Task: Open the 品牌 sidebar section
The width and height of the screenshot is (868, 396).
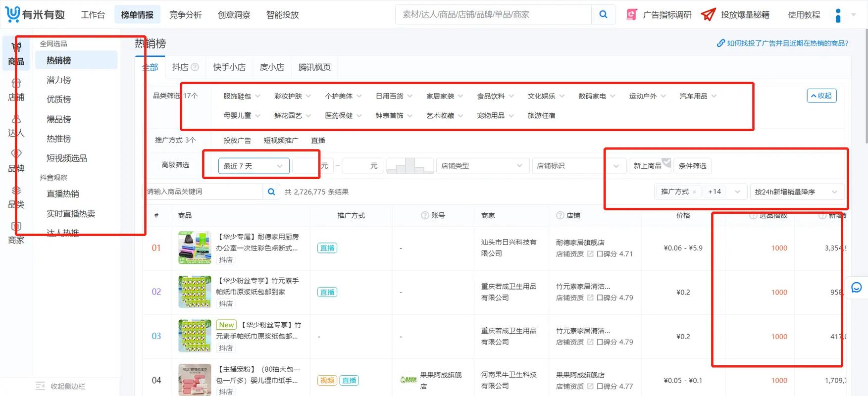Action: point(16,161)
